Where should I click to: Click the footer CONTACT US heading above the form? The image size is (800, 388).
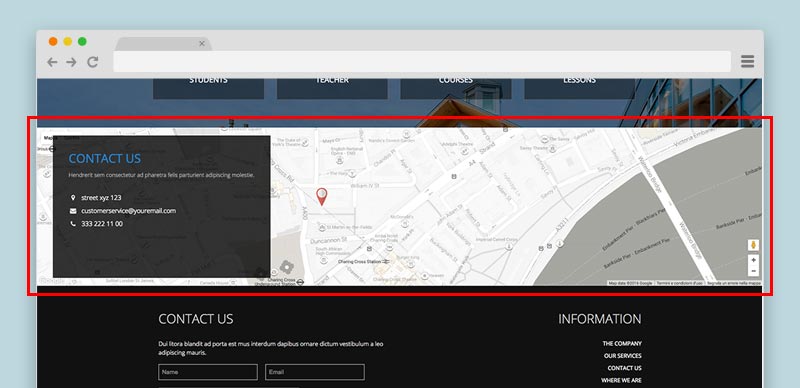click(195, 319)
